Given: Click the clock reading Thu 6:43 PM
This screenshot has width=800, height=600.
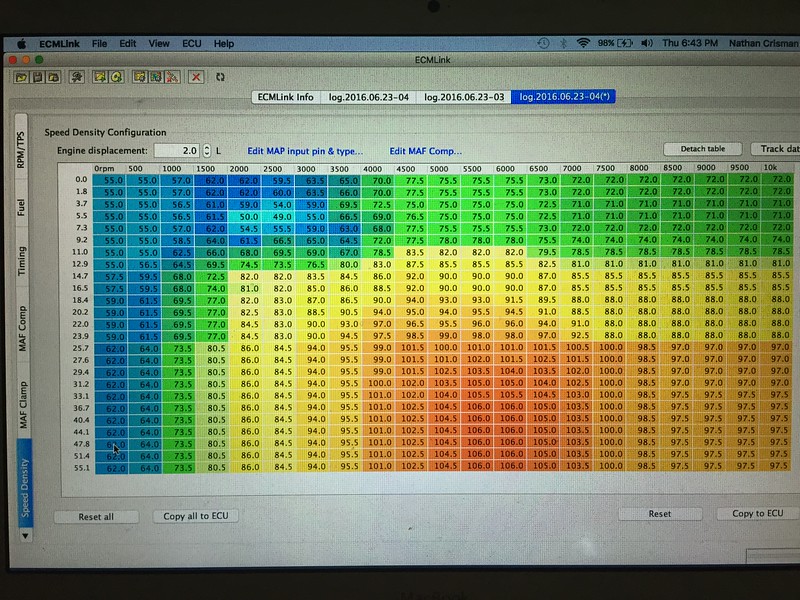Looking at the screenshot, I should [690, 43].
